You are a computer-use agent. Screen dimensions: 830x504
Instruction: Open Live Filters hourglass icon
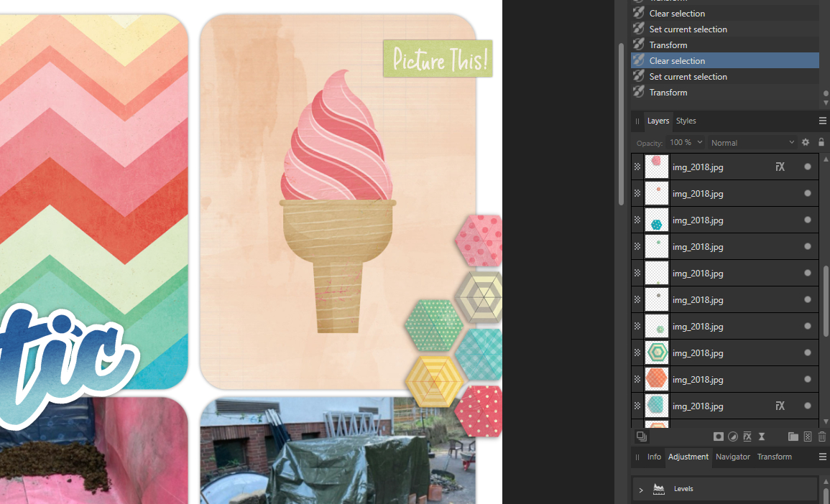[x=762, y=437]
